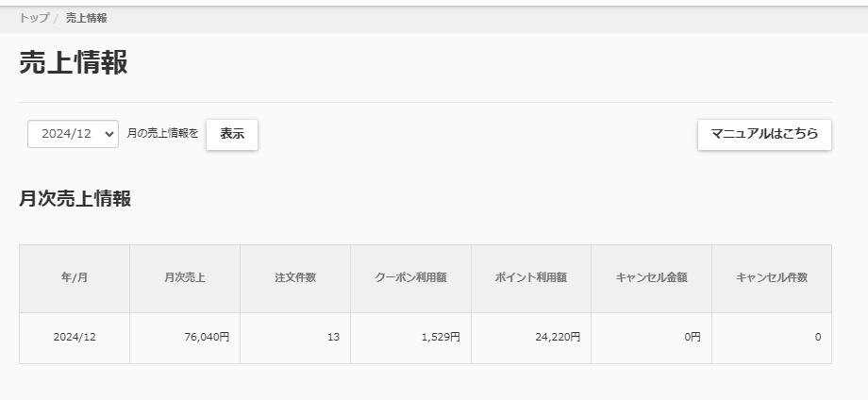Go to トップ breadcrumb link
The width and height of the screenshot is (868, 400).
point(34,18)
